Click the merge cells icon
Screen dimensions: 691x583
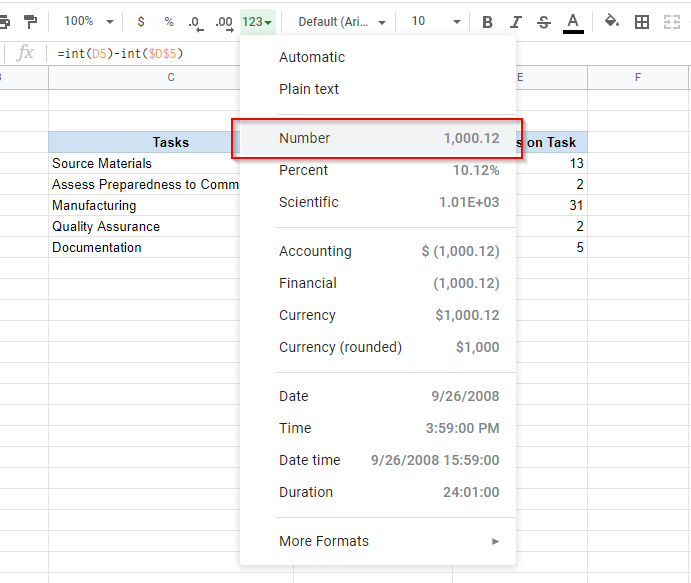tap(672, 21)
